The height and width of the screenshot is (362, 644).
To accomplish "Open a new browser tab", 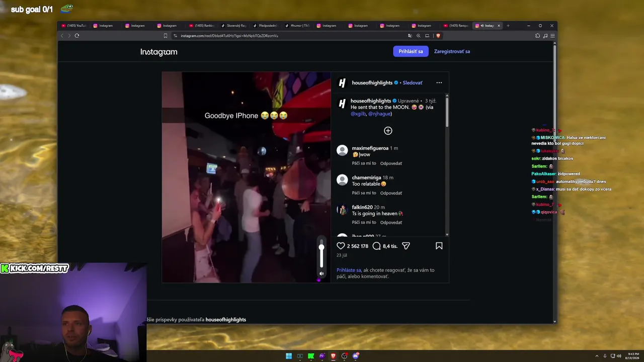I will 508,26.
